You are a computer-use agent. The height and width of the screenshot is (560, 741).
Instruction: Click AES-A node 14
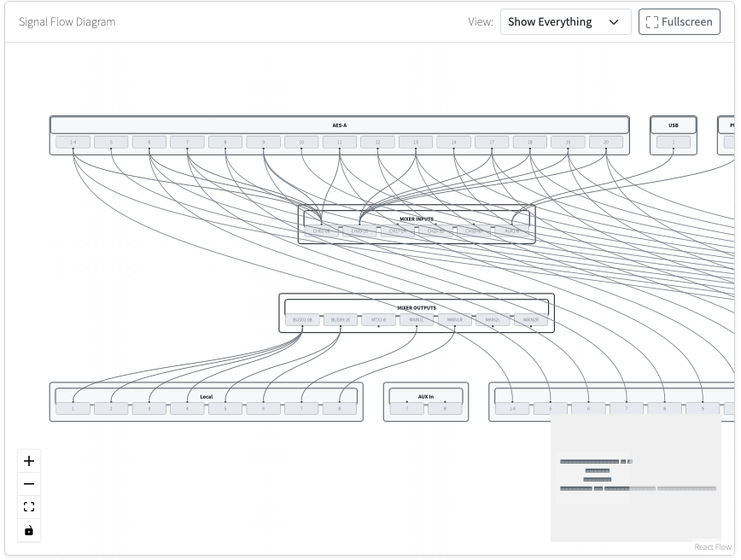tap(453, 142)
